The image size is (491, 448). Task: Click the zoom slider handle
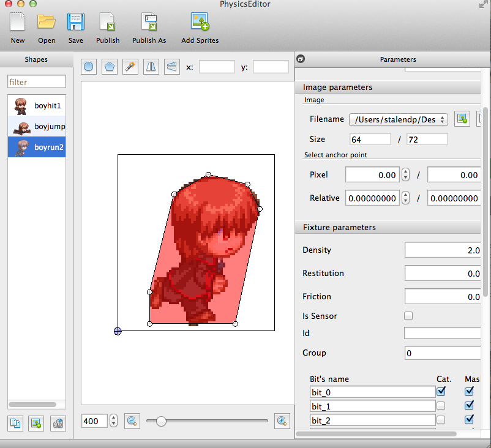[x=161, y=420]
